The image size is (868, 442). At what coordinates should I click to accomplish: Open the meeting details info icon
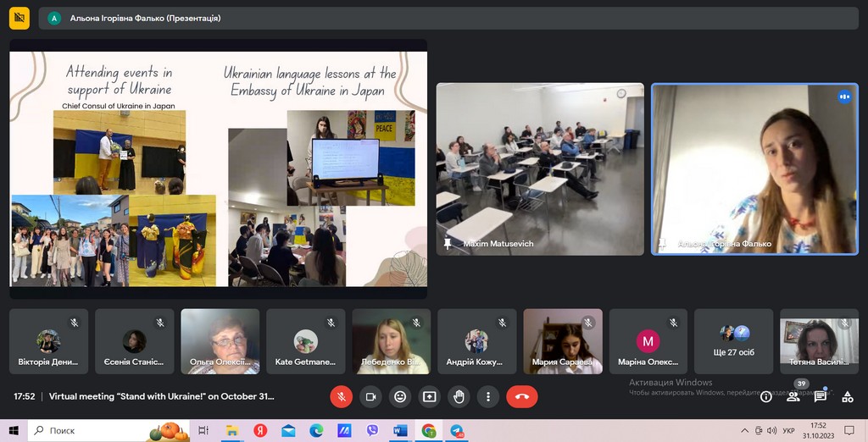pos(766,396)
